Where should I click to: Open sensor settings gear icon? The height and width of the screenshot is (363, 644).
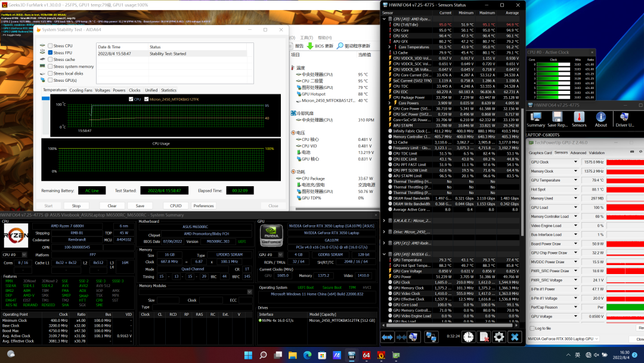[x=499, y=337]
